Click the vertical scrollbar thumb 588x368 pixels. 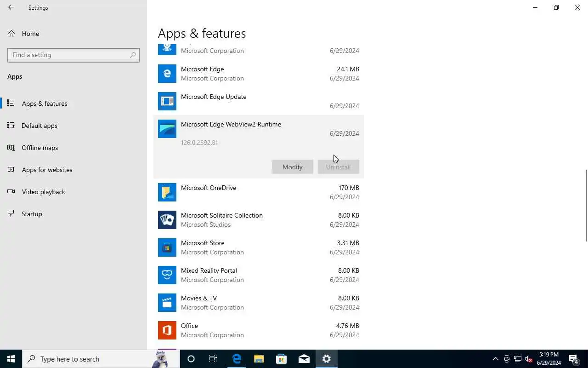click(586, 205)
